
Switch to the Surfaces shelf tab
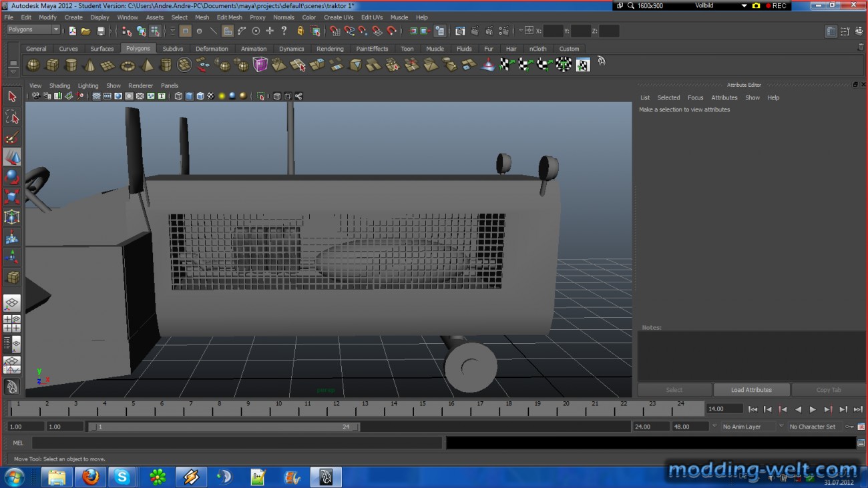tap(102, 49)
